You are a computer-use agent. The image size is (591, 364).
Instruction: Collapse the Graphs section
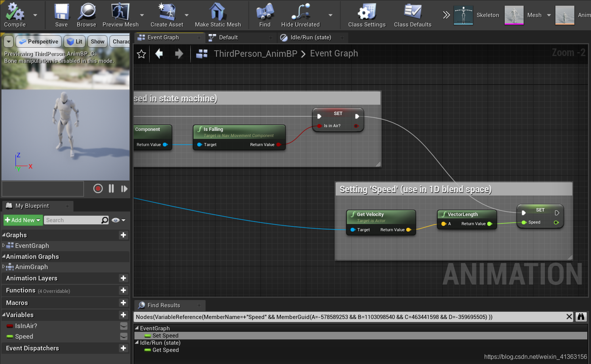(x=4, y=235)
